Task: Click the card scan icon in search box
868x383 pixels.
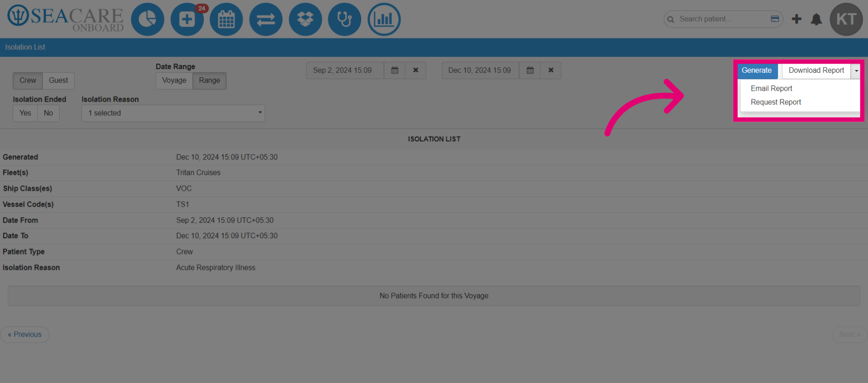Action: (775, 19)
